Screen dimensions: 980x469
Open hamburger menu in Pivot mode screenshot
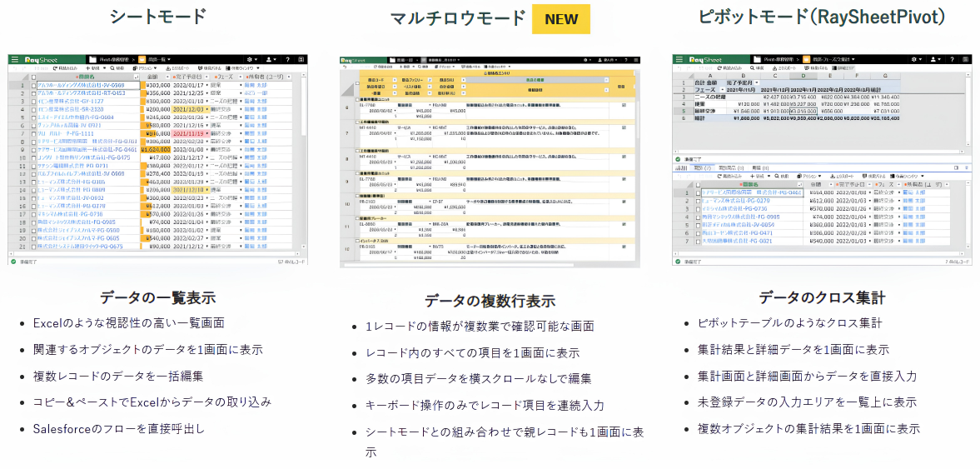click(x=679, y=59)
